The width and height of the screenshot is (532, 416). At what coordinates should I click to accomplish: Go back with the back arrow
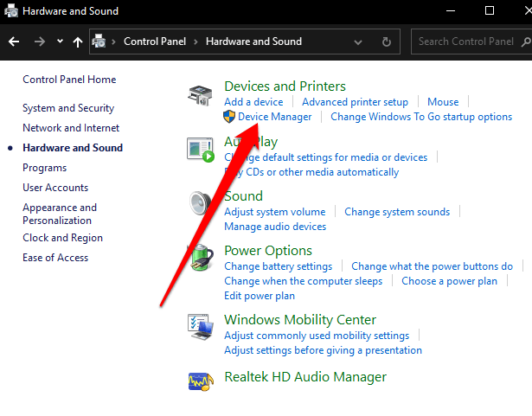click(x=14, y=41)
